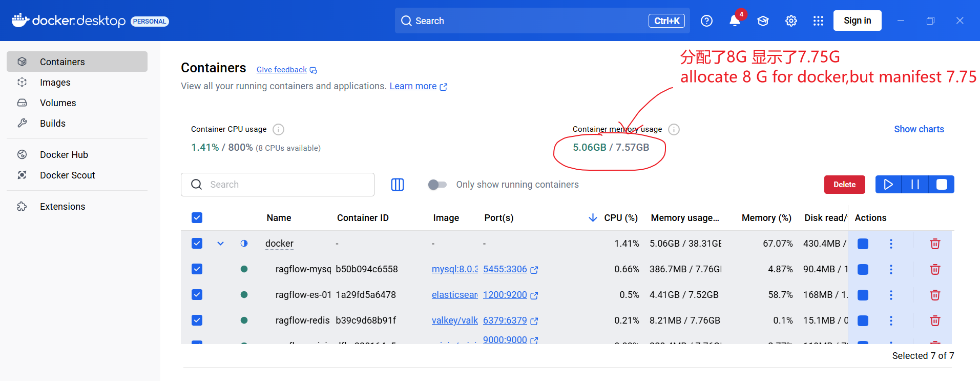Sort by CPU (%) column
Viewport: 980px width, 381px height.
[x=620, y=218]
